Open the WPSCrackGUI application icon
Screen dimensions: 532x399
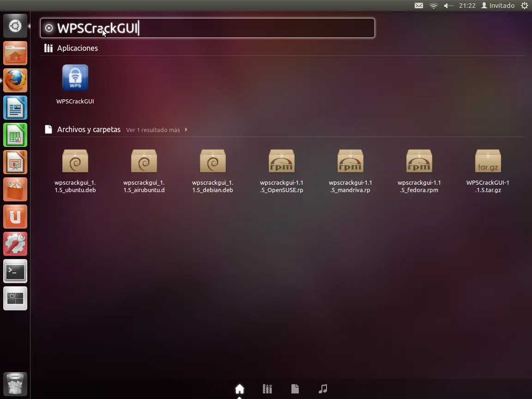[75, 78]
